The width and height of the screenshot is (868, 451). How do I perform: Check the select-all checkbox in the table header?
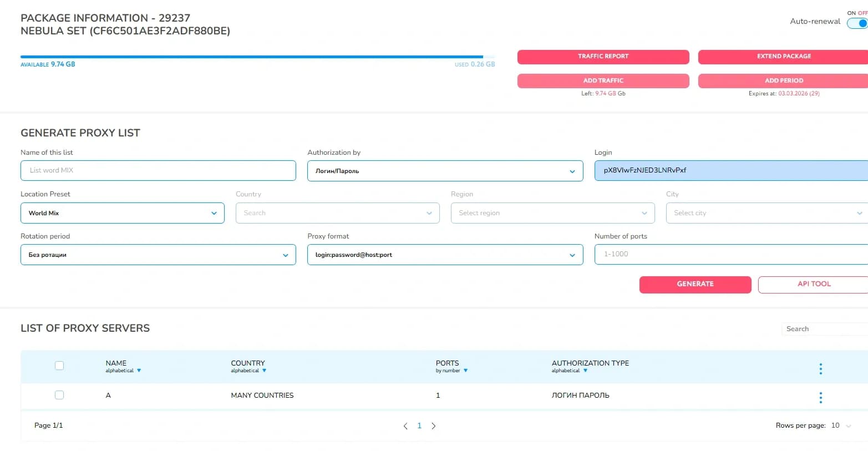click(59, 366)
